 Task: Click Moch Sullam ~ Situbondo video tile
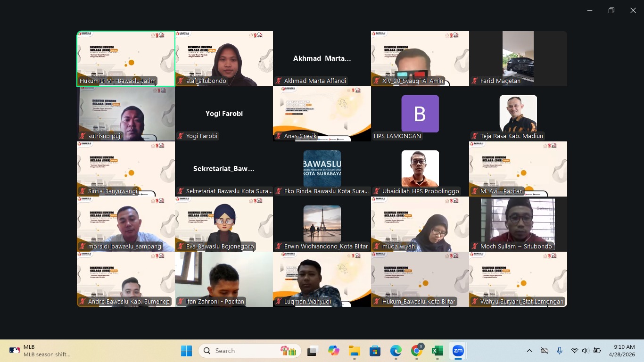tap(518, 224)
